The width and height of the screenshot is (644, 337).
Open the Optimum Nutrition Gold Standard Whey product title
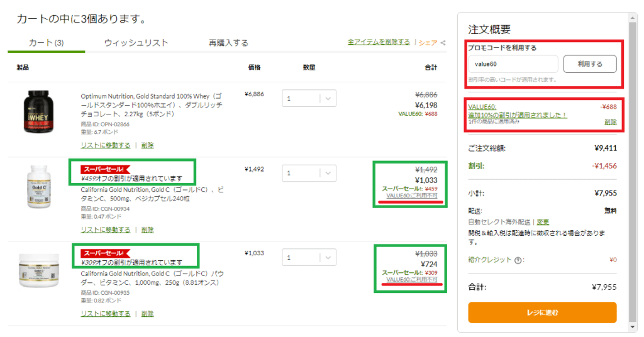152,105
